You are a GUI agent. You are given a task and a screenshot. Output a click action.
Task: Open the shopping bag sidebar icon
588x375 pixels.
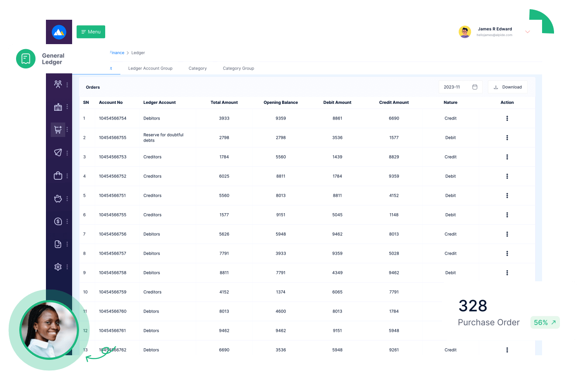[x=58, y=176]
